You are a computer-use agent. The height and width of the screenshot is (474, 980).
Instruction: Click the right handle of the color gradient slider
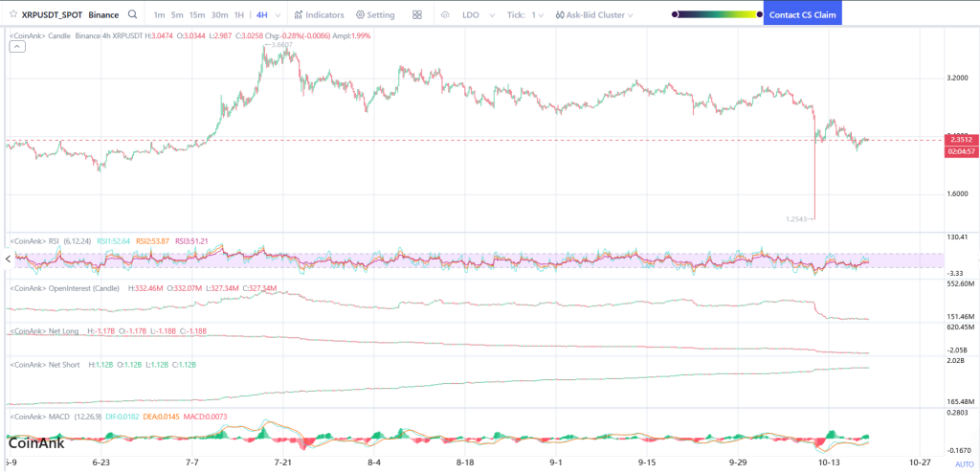[759, 13]
